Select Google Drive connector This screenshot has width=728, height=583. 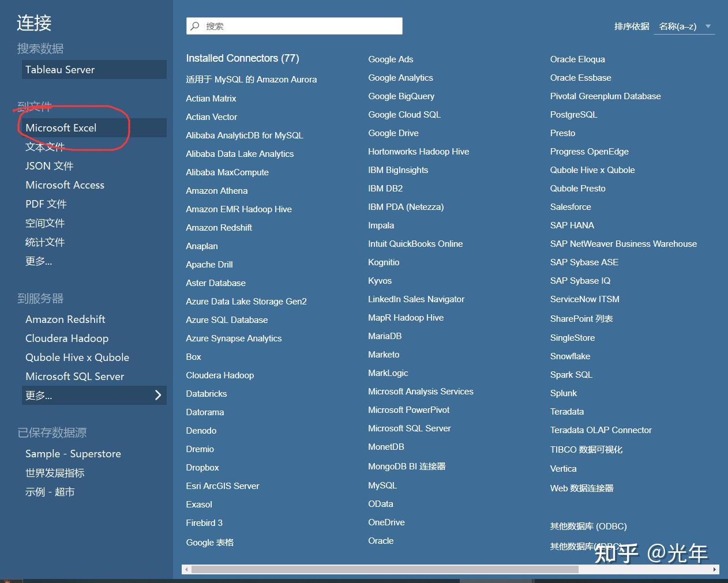[x=393, y=133]
